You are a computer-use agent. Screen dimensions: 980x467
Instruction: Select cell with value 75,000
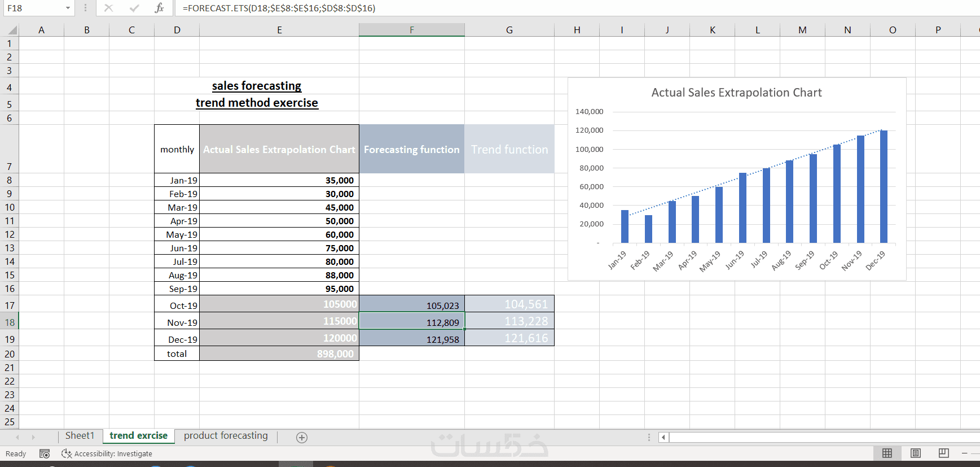tap(279, 248)
